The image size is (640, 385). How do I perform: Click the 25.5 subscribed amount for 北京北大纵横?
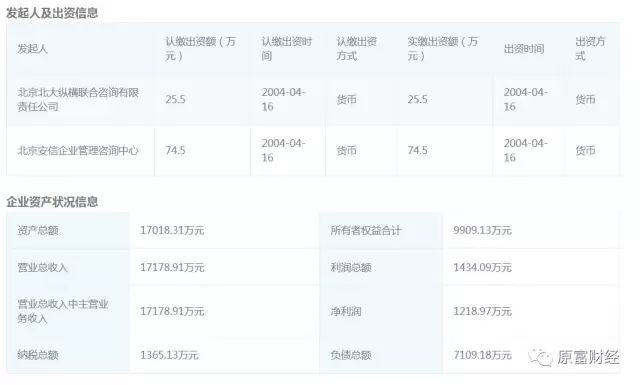(176, 100)
